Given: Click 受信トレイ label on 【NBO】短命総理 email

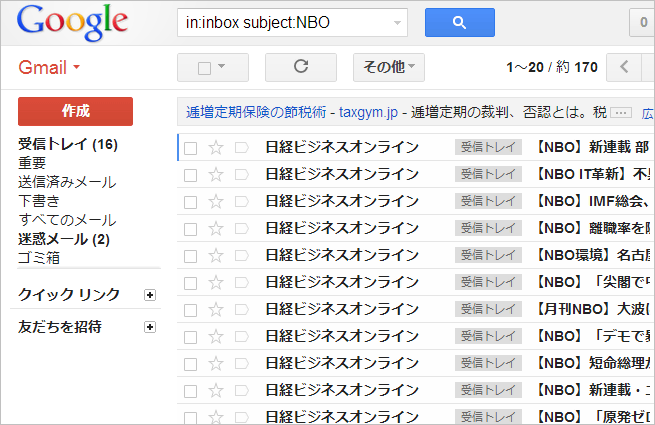Looking at the screenshot, I should point(488,363).
